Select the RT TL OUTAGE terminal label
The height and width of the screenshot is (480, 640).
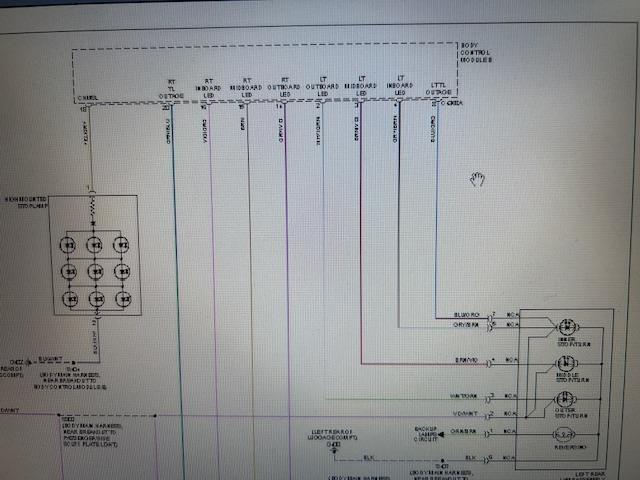point(171,89)
